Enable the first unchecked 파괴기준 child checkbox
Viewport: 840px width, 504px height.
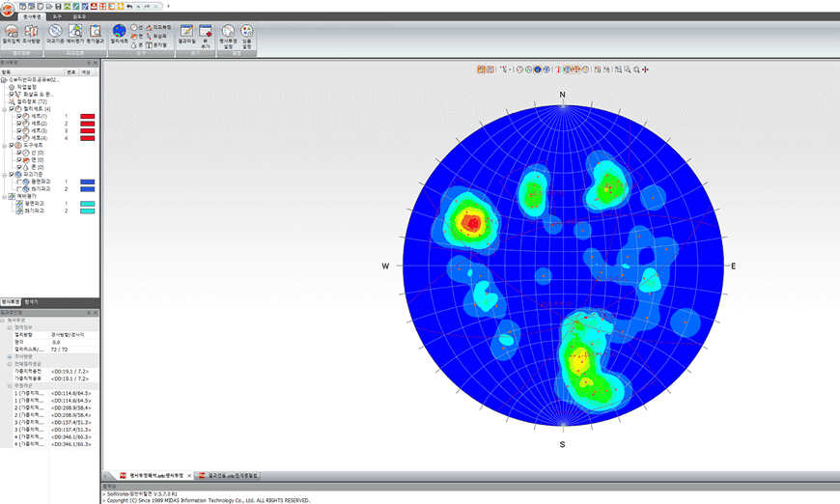19,182
